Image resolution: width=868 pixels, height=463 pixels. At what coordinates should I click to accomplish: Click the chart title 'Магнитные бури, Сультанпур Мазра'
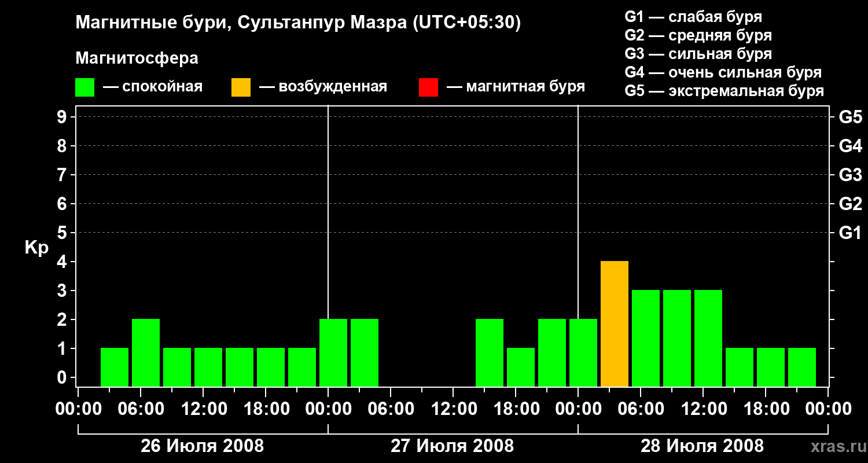click(240, 24)
